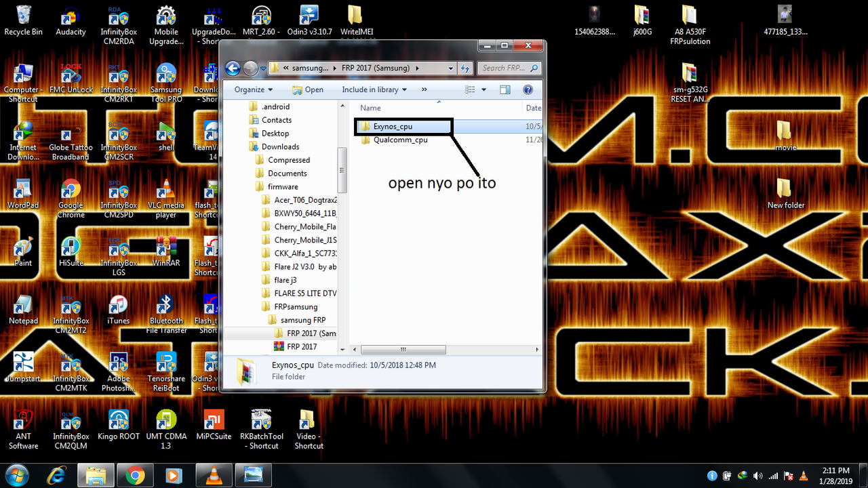
Task: Open the address bar history dropdown
Action: [451, 68]
